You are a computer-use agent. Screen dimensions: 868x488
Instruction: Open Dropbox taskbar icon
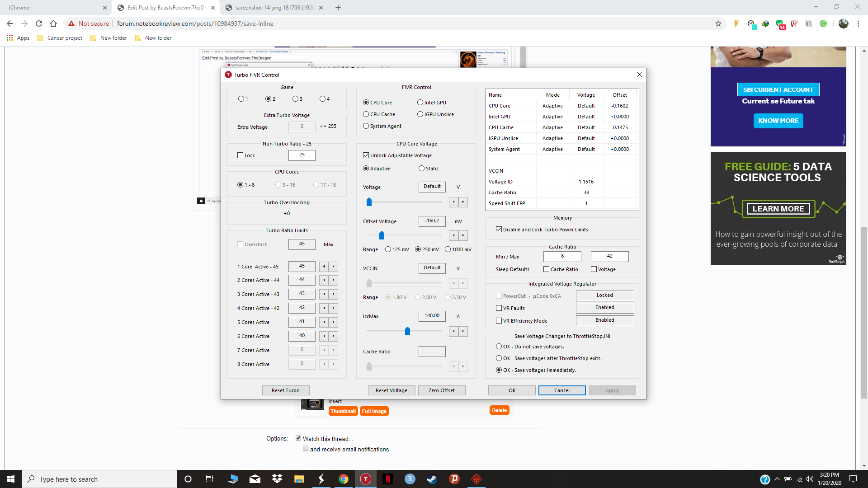click(277, 479)
